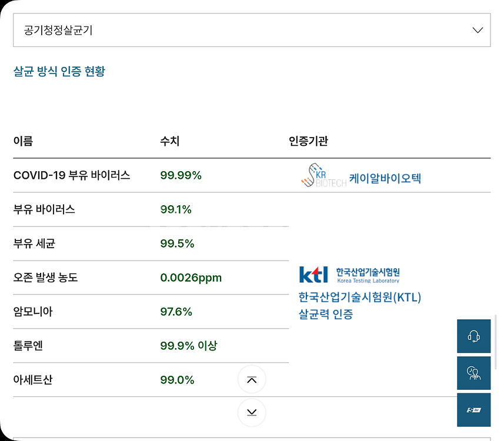
Task: Click the 99.99% value
Action: pyautogui.click(x=181, y=175)
